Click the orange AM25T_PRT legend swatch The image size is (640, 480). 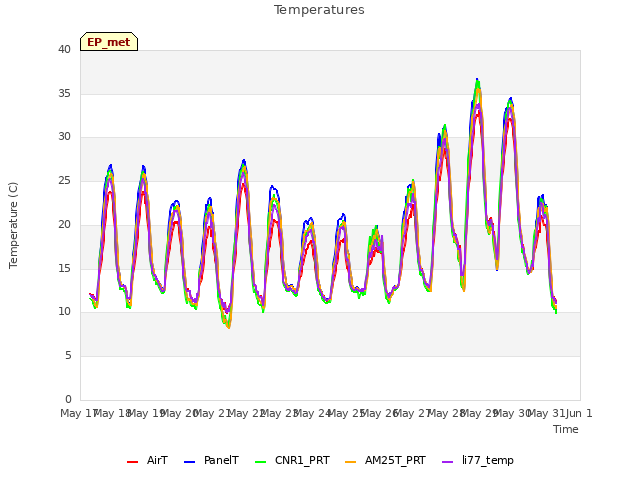tap(351, 462)
